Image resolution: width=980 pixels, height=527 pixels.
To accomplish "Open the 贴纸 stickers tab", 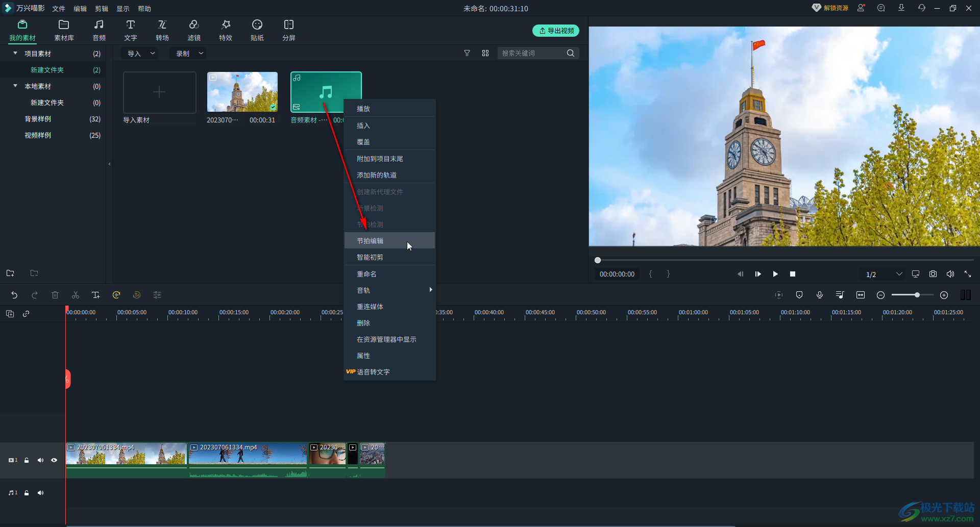I will point(257,31).
